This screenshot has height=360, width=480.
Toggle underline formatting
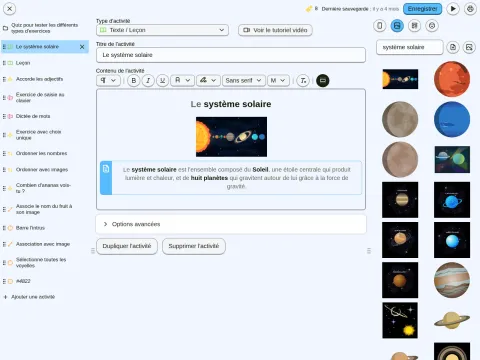click(x=162, y=80)
